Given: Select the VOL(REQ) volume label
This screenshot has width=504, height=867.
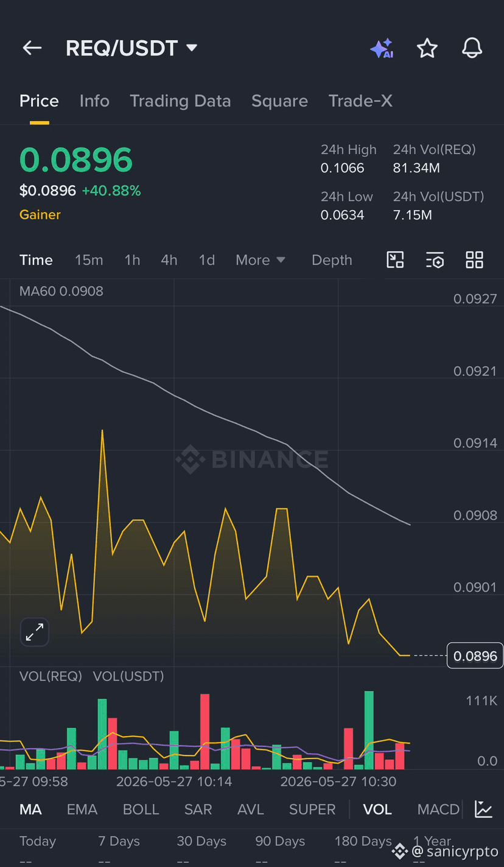Looking at the screenshot, I should click(51, 676).
